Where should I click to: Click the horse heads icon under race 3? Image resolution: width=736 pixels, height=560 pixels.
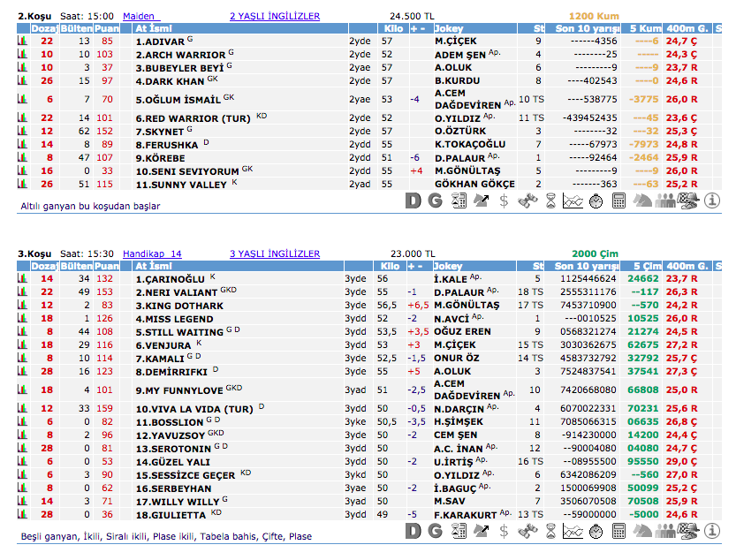click(x=642, y=530)
